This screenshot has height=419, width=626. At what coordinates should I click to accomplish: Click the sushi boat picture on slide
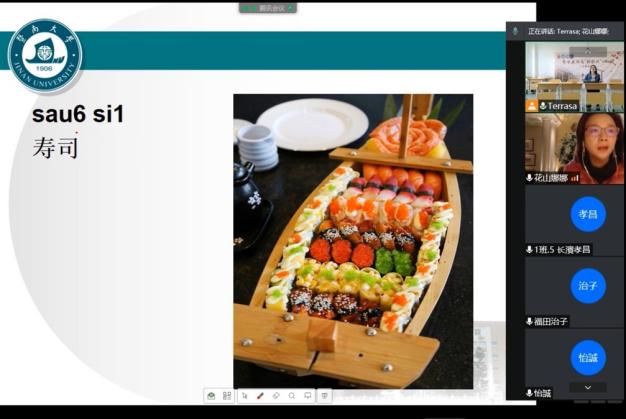click(353, 241)
